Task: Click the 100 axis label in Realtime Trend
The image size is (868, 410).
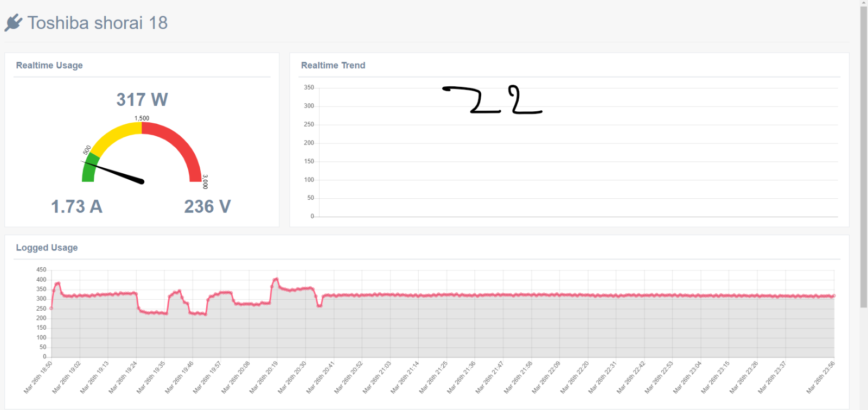Action: (309, 180)
